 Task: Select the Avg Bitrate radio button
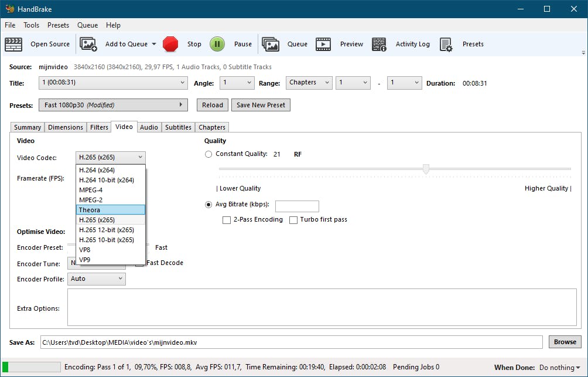(x=208, y=205)
